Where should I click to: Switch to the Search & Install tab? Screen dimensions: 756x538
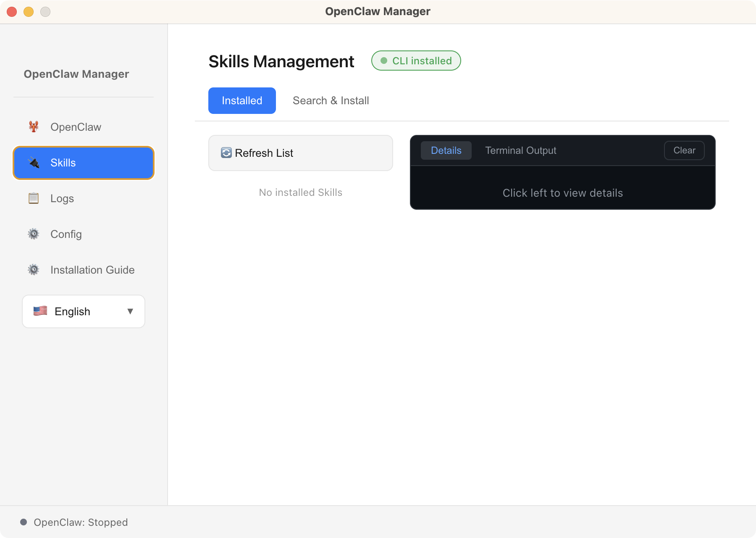331,100
